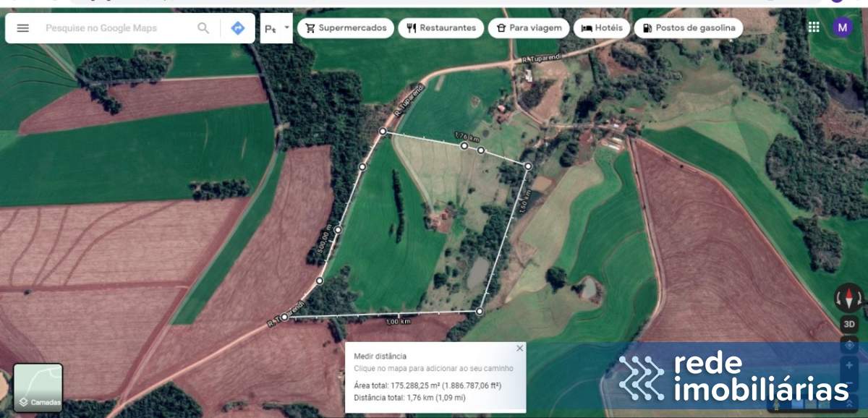868x418 pixels.
Task: Close the Medir distância panel
Action: pyautogui.click(x=519, y=349)
